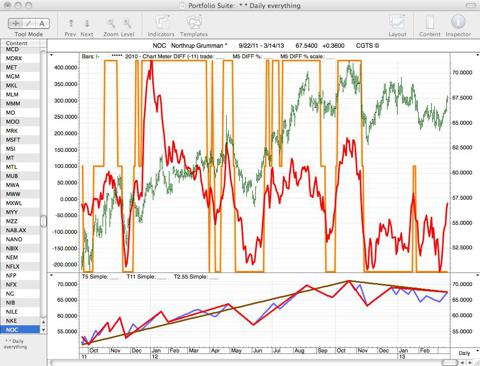This screenshot has height=366, width=480.
Task: Click the horizontal scroll right arrow
Action: (x=470, y=362)
